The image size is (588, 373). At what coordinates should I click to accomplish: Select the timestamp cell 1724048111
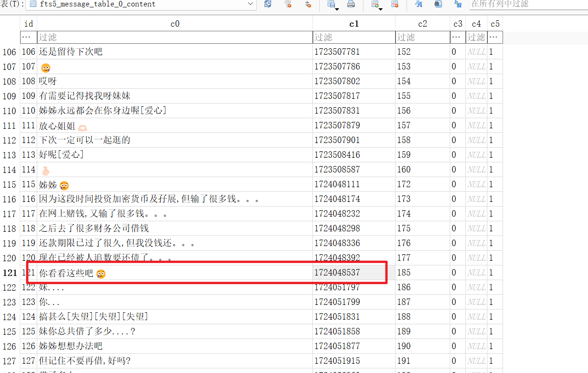click(354, 184)
